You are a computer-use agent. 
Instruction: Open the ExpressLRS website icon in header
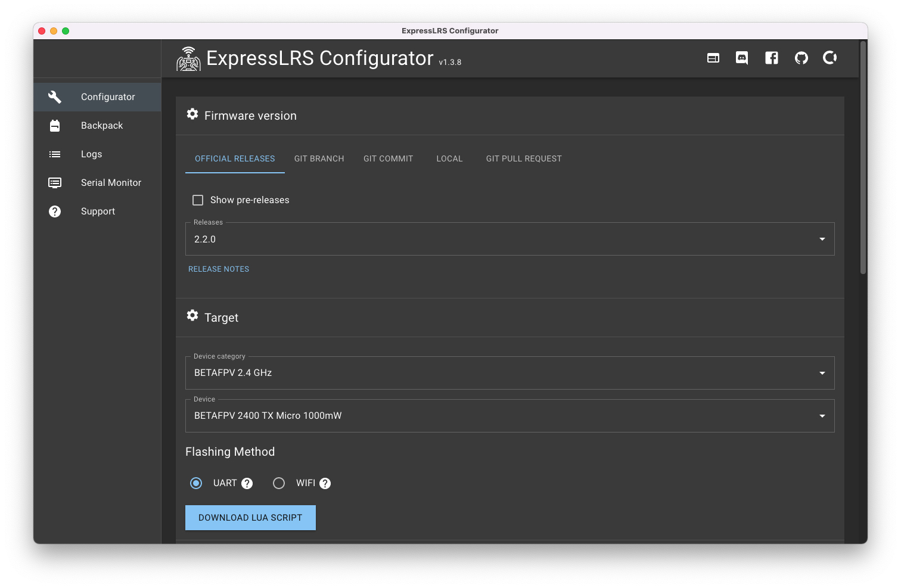713,58
